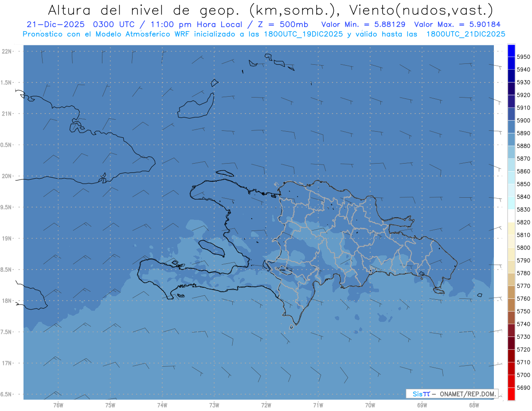Click the 5870 legend value

click(524, 158)
